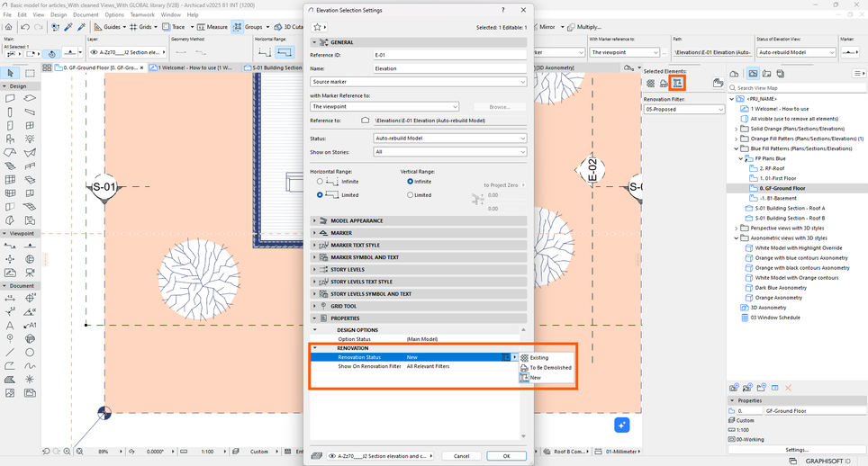Open the Layout Book icon in Navigator
This screenshot has height=466, width=868.
click(x=766, y=74)
